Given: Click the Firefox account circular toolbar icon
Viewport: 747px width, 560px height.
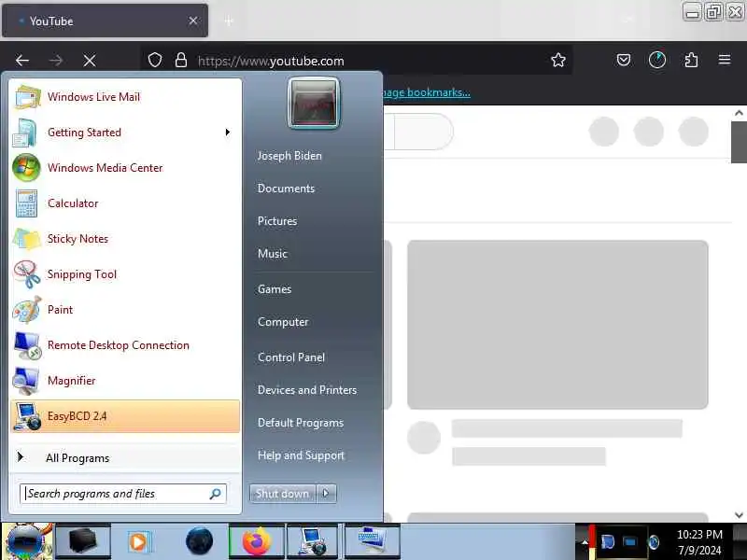Looking at the screenshot, I should tap(657, 60).
